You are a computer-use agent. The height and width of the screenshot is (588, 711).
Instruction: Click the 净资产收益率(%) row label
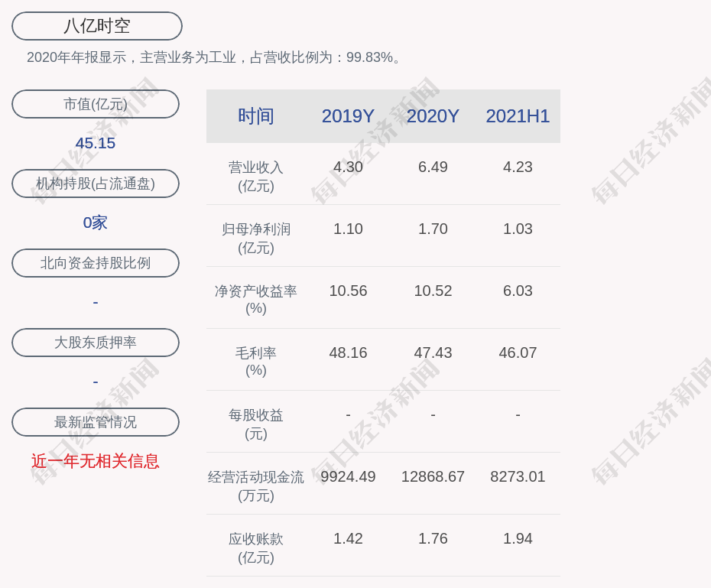pos(255,300)
